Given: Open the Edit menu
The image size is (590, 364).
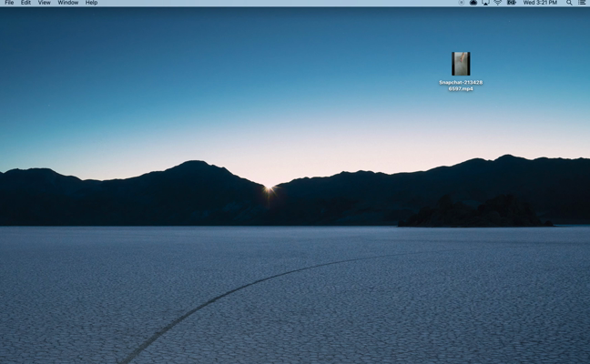Looking at the screenshot, I should (x=25, y=3).
